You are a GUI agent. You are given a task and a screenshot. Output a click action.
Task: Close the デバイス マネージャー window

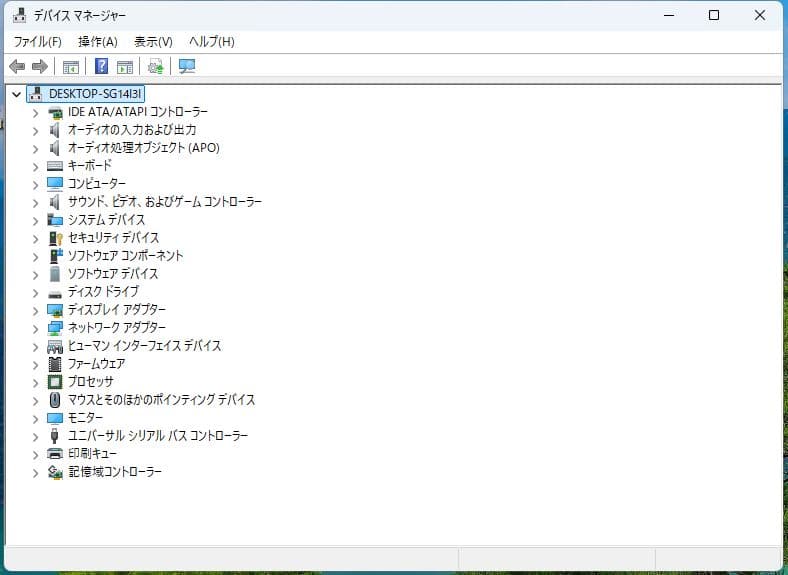pos(760,16)
